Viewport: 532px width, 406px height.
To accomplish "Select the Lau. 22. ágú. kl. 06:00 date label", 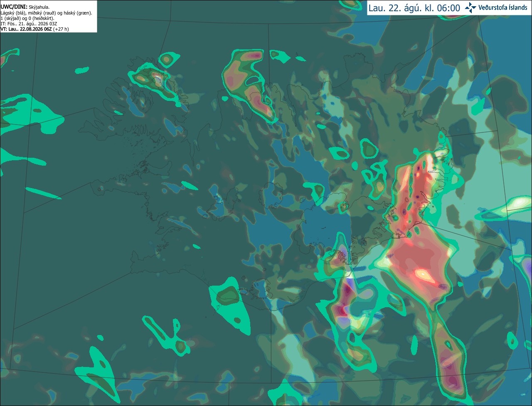I will (x=414, y=8).
